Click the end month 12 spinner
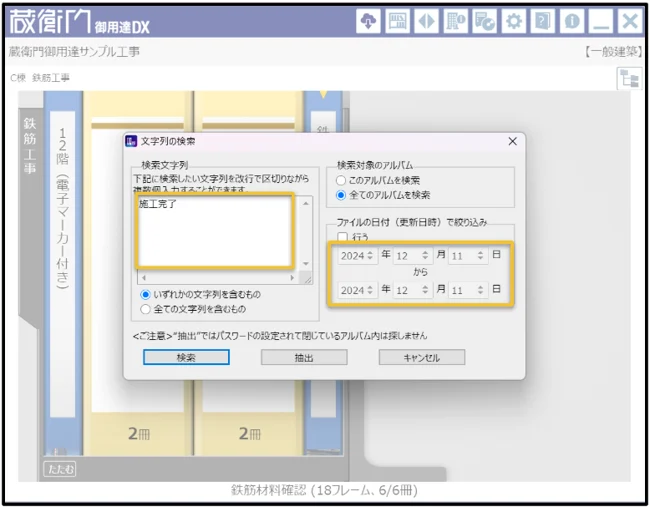This screenshot has height=507, width=650. point(412,291)
